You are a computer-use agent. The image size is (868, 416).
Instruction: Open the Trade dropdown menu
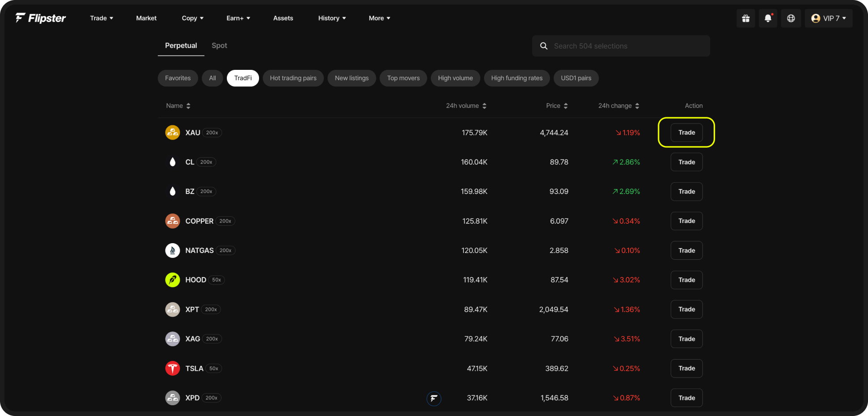click(x=102, y=18)
